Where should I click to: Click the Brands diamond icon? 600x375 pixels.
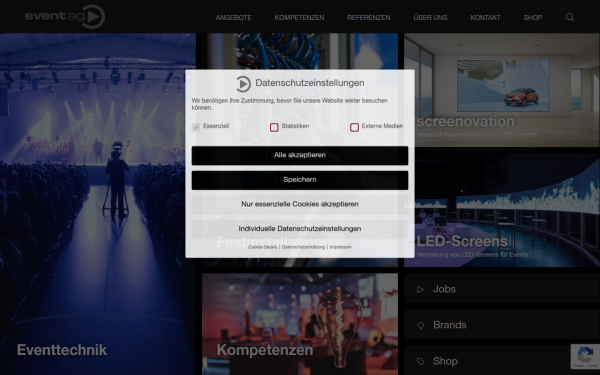coord(421,325)
